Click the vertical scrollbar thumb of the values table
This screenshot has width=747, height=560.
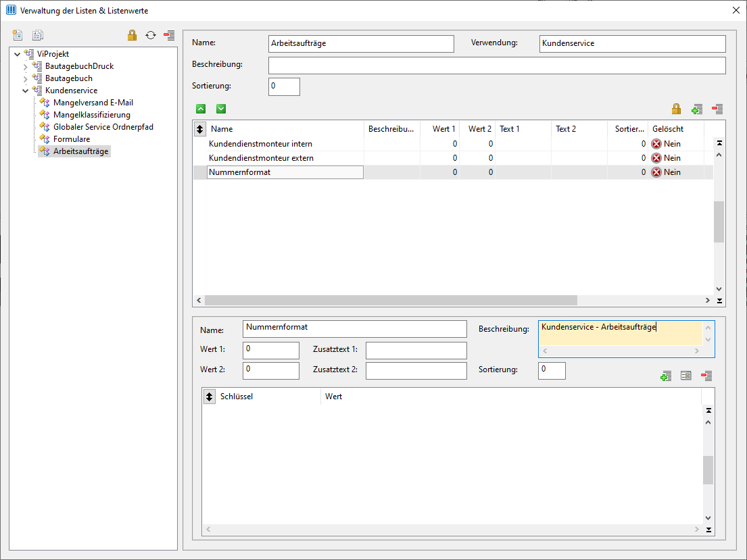click(x=719, y=222)
